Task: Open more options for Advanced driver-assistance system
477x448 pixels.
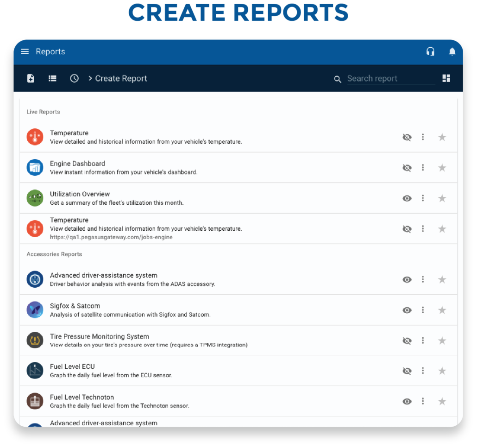Action: tap(423, 279)
